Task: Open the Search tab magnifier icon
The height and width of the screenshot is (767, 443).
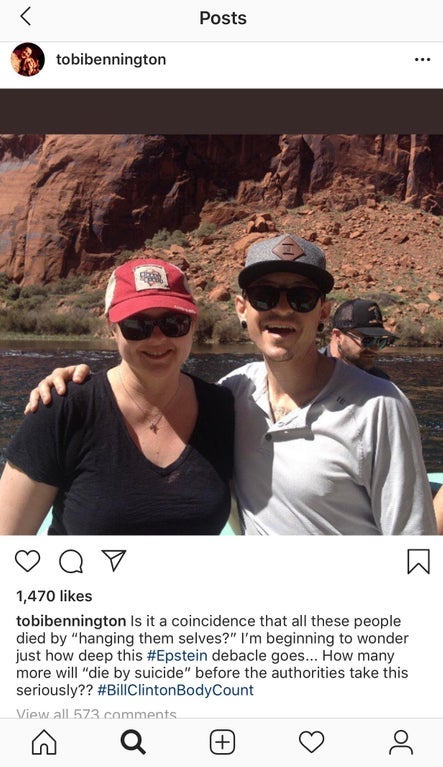Action: pos(133,742)
